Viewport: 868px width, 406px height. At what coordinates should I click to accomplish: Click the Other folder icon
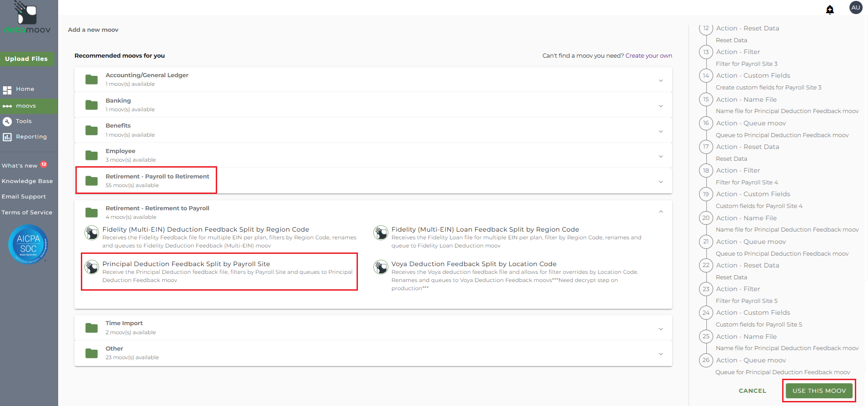(x=92, y=353)
